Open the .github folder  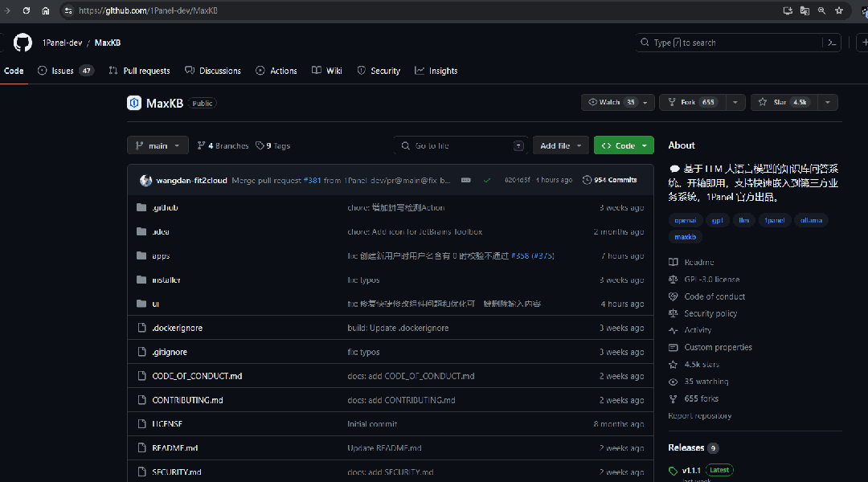pyautogui.click(x=165, y=207)
